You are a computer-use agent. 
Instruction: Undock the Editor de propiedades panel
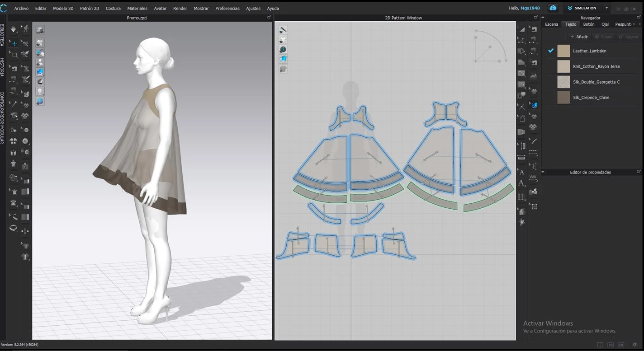pos(639,172)
